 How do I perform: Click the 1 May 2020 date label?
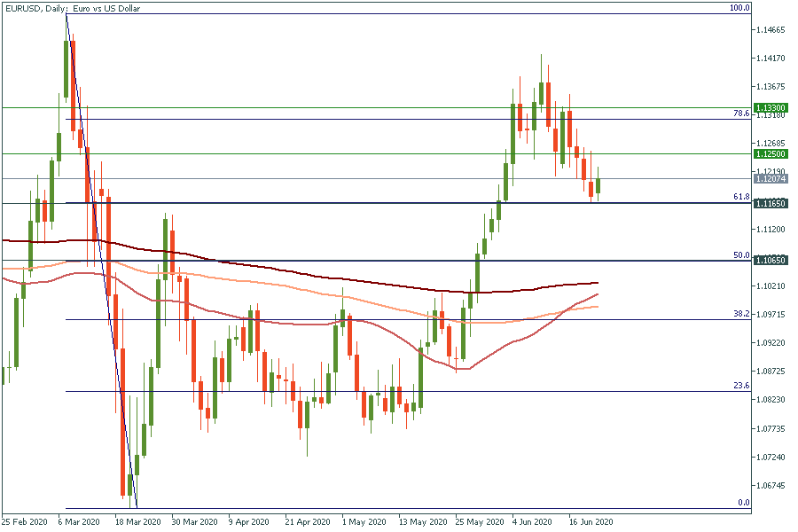pyautogui.click(x=363, y=522)
